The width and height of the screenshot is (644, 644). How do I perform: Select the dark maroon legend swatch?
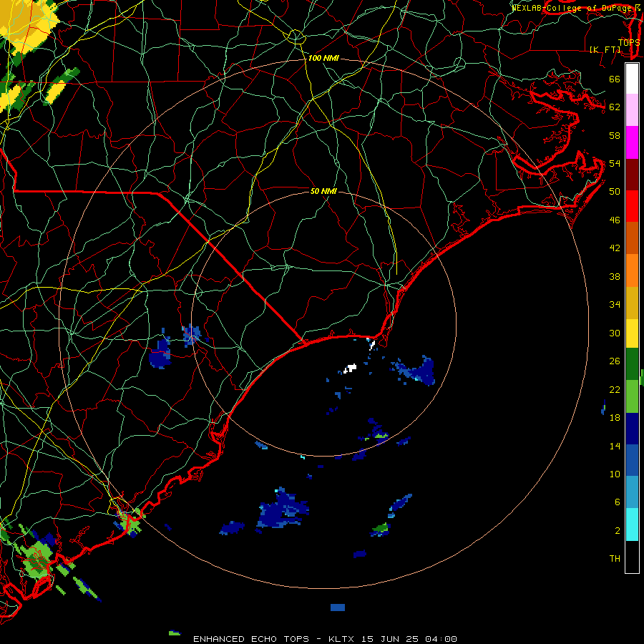coord(632,174)
